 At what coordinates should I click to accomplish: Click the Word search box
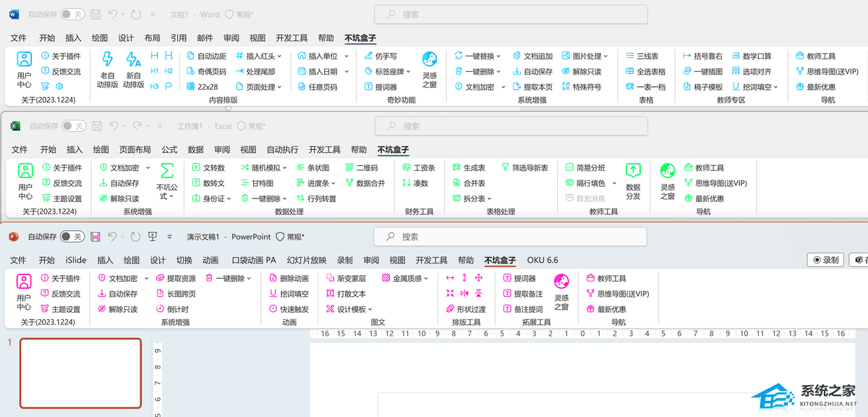(510, 14)
